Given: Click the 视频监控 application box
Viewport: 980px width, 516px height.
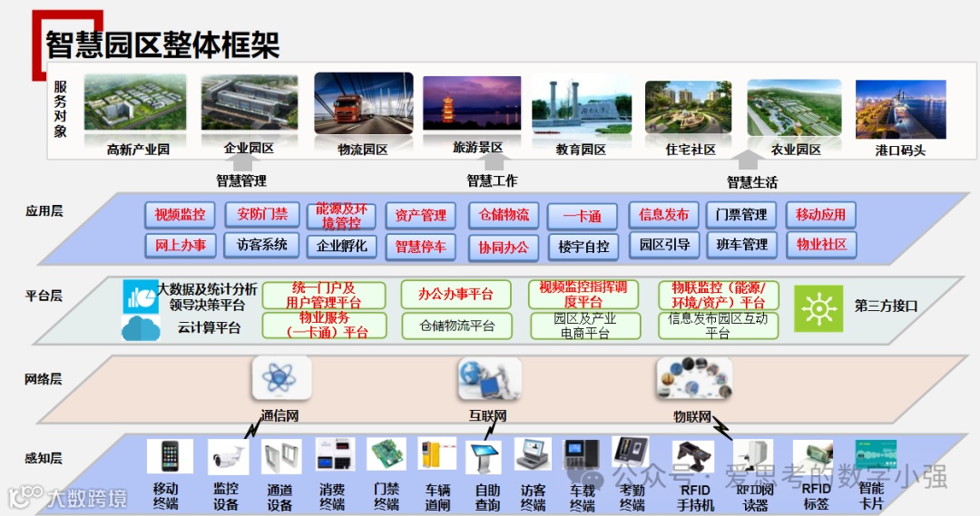Looking at the screenshot, I should pyautogui.click(x=180, y=215).
